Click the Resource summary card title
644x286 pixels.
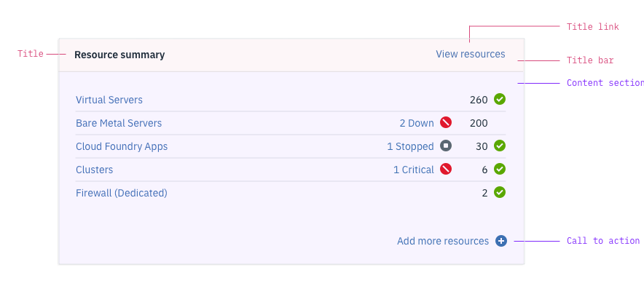(x=119, y=55)
